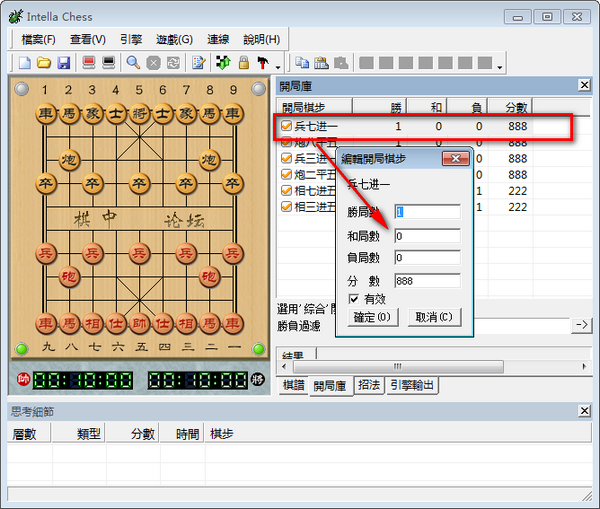Image resolution: width=600 pixels, height=509 pixels.
Task: Expand the dropdown arrow beside the red flag
Action: pos(277,66)
